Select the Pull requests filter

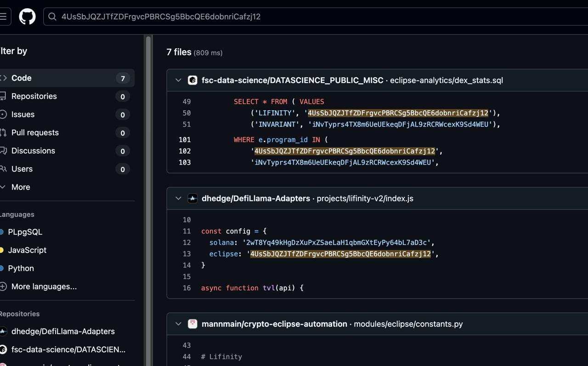click(67, 132)
